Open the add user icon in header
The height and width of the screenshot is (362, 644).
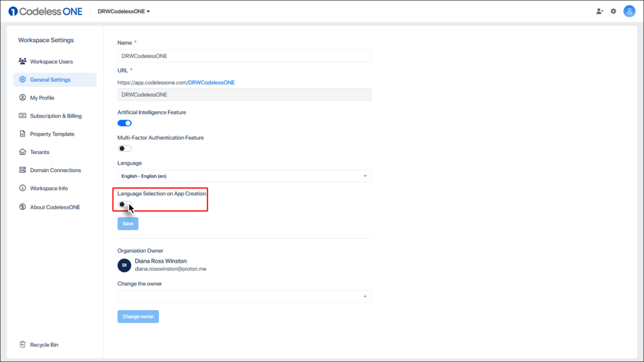click(x=599, y=11)
